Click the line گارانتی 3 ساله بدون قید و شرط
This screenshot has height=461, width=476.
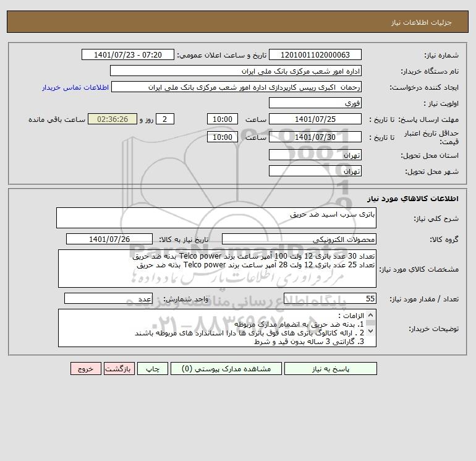click(309, 342)
